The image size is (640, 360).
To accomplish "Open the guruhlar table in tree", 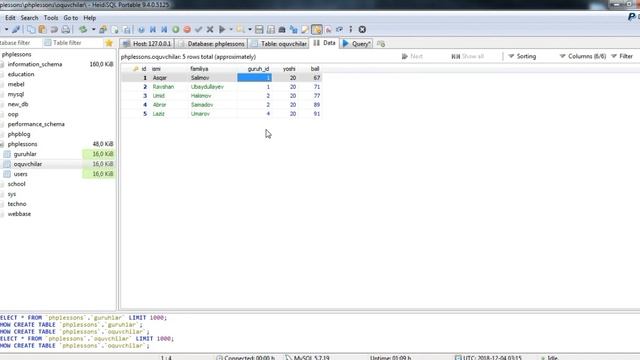I will (x=25, y=154).
